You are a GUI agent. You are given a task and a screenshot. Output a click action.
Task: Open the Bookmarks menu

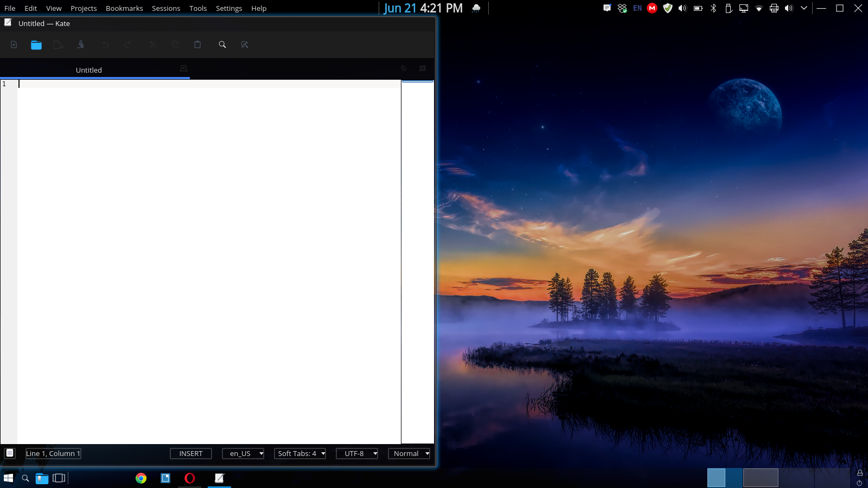pos(124,8)
